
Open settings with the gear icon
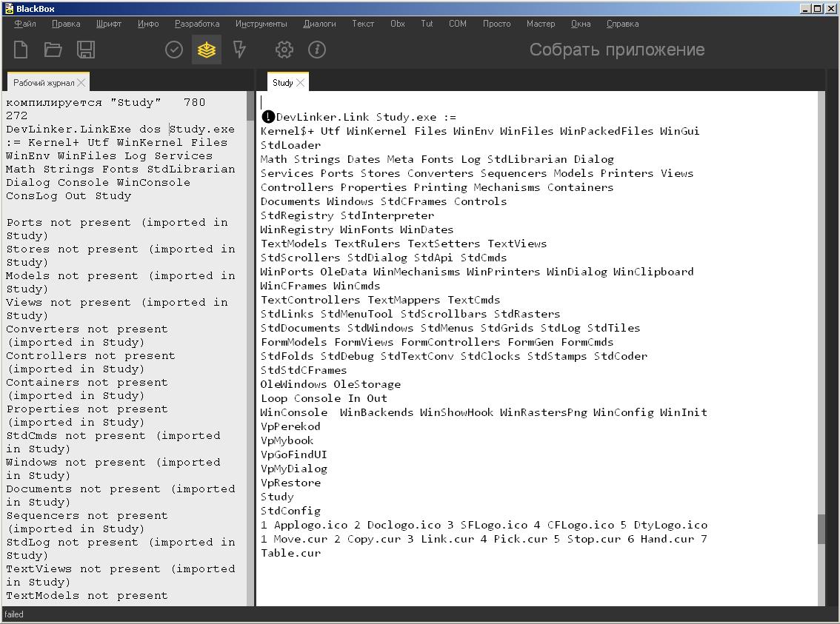284,50
